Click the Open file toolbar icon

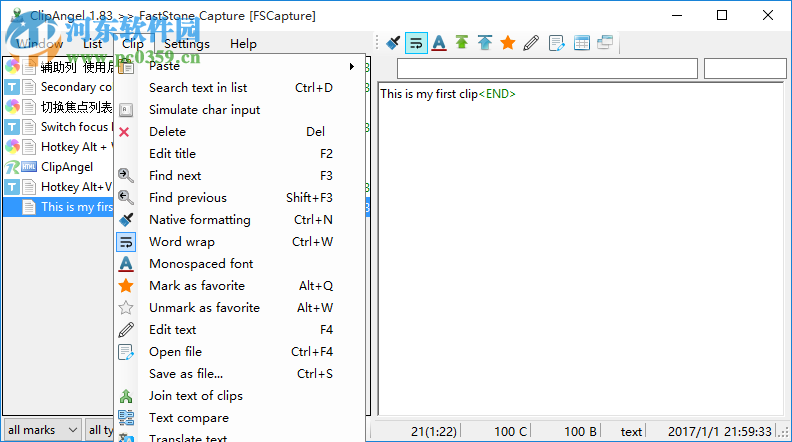click(x=556, y=43)
